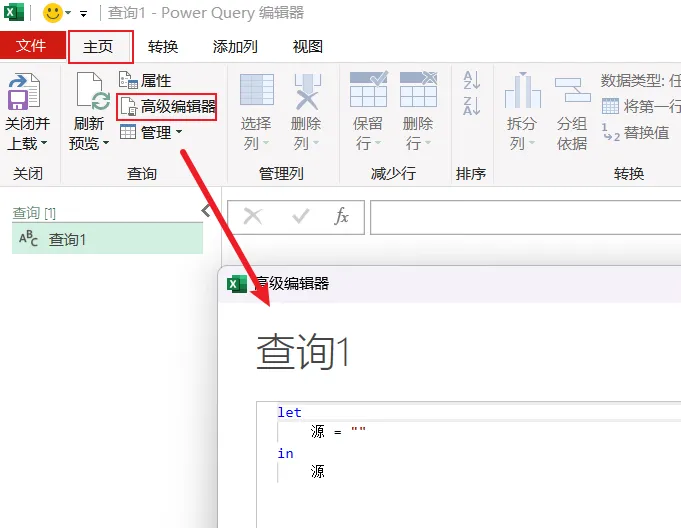The height and width of the screenshot is (528, 681).
Task: Switch to the 转换 ribbon tab
Action: point(163,46)
